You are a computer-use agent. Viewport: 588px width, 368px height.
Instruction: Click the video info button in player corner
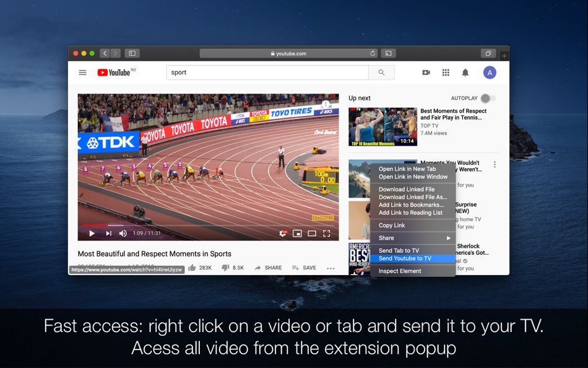[x=326, y=104]
